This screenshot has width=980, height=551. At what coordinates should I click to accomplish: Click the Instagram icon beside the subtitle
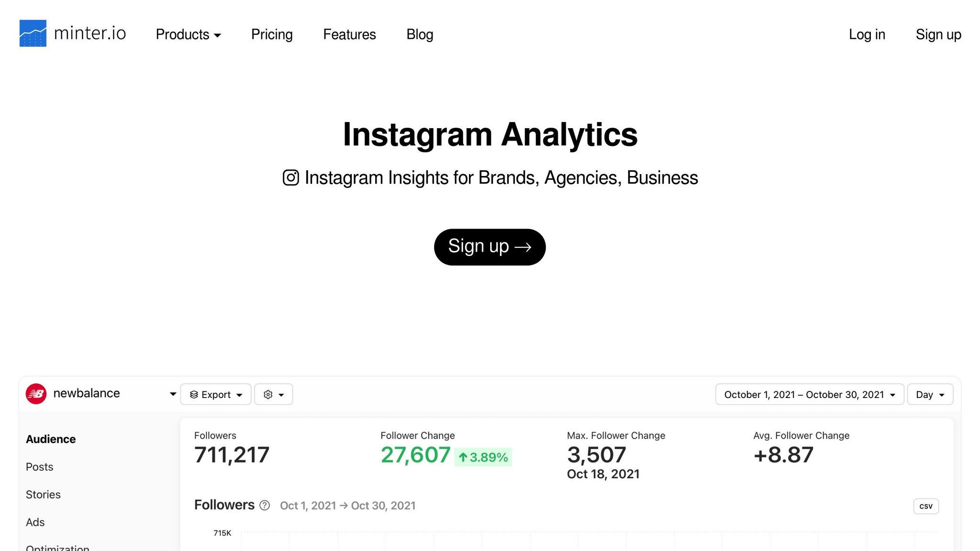coord(290,177)
